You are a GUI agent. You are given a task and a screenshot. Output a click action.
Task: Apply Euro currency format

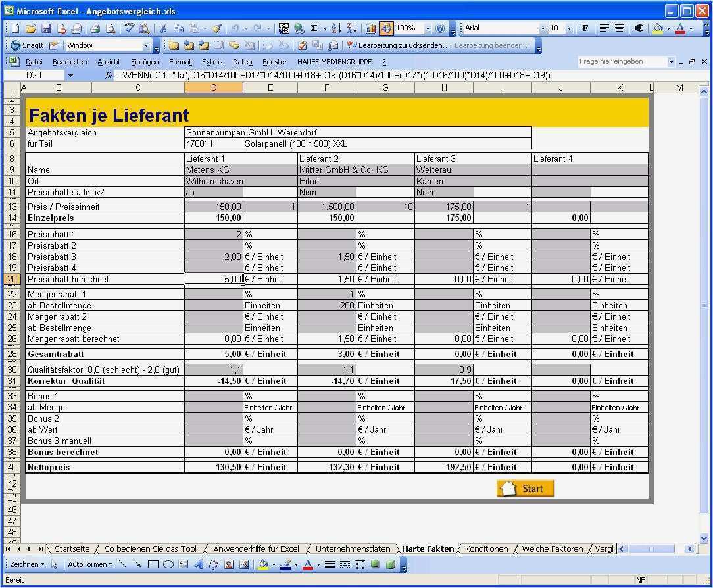coord(639,28)
